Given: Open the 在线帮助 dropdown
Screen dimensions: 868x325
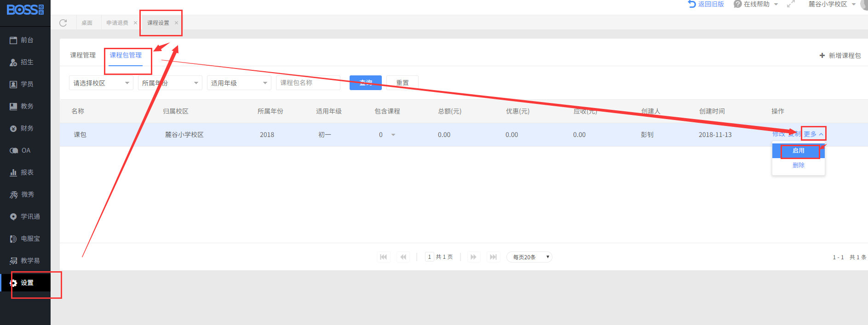Looking at the screenshot, I should click(756, 4).
